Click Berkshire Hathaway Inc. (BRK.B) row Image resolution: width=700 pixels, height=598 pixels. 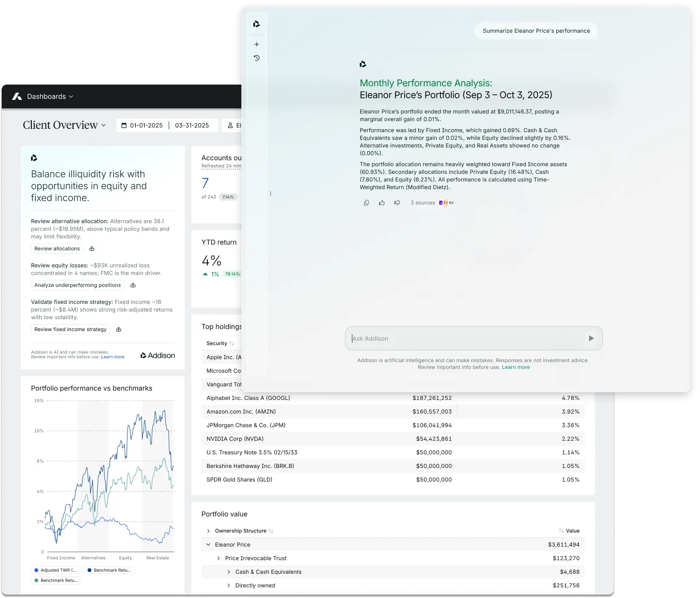[x=393, y=466]
